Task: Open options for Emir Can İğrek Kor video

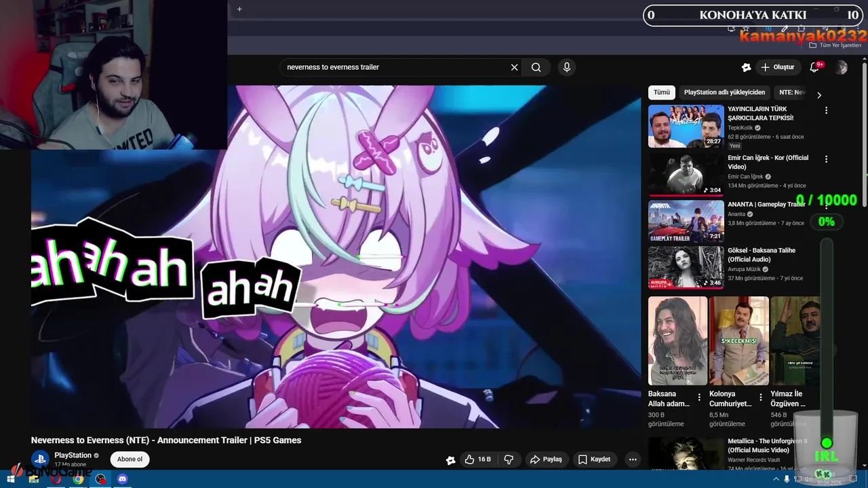Action: pos(826,159)
